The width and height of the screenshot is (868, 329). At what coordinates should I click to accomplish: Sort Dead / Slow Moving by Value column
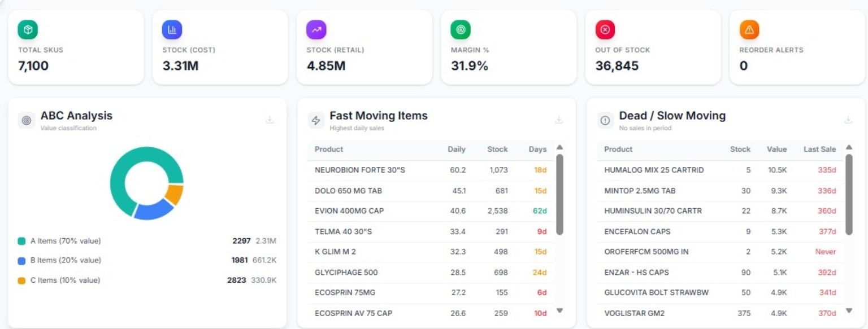776,150
